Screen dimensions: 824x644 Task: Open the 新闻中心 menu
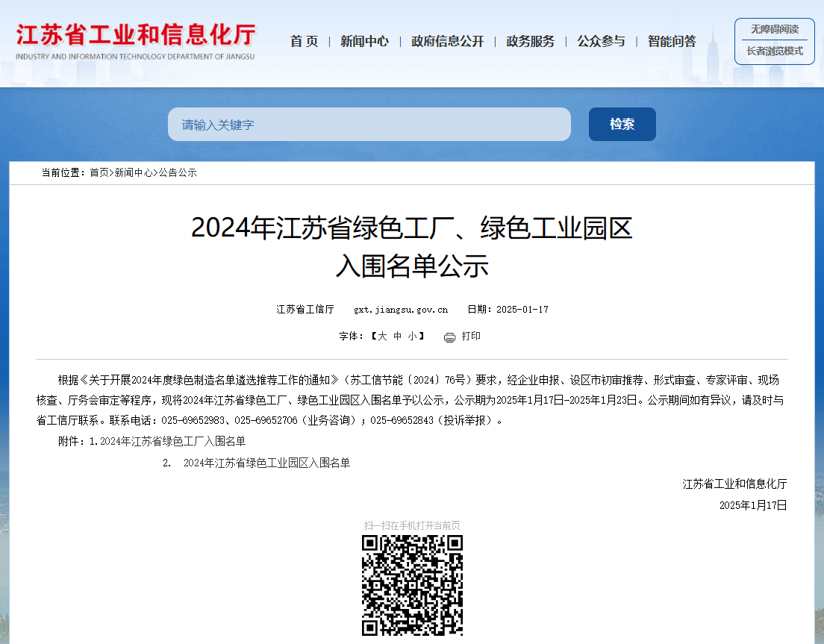(x=364, y=42)
